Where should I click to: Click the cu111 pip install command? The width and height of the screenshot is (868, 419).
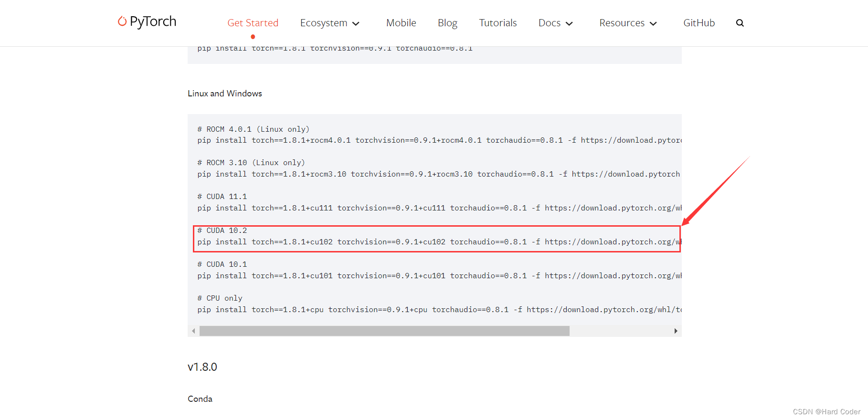click(439, 208)
